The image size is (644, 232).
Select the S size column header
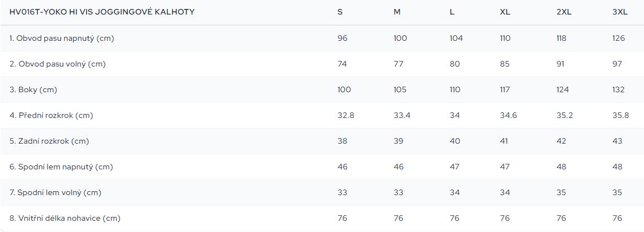(x=340, y=12)
